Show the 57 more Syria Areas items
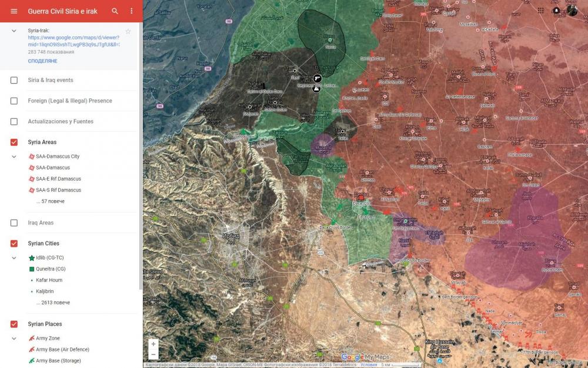588x368 pixels. [x=50, y=201]
